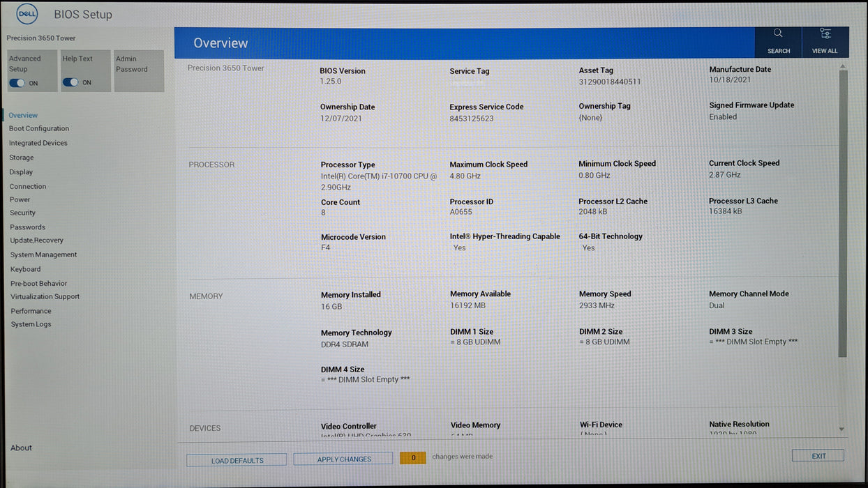Click the Maximum Clock Speed 4.80 GHz
This screenshot has height=488, width=868.
click(x=465, y=176)
